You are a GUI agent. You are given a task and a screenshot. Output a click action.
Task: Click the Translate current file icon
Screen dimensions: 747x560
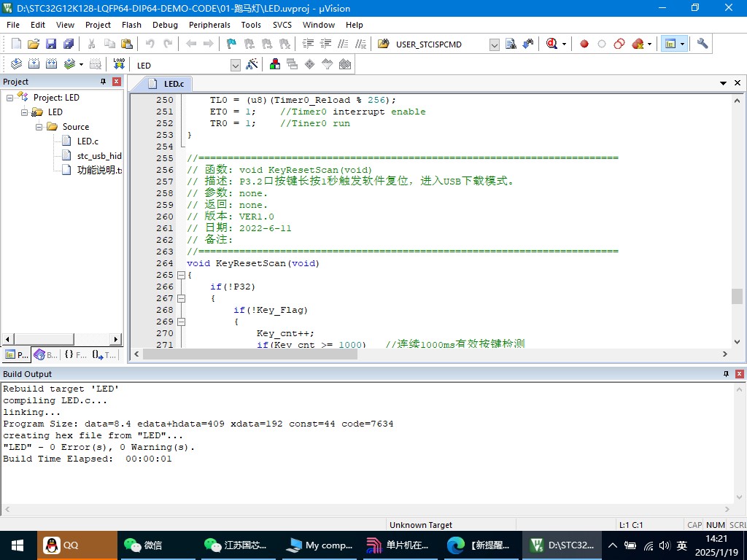coord(16,64)
